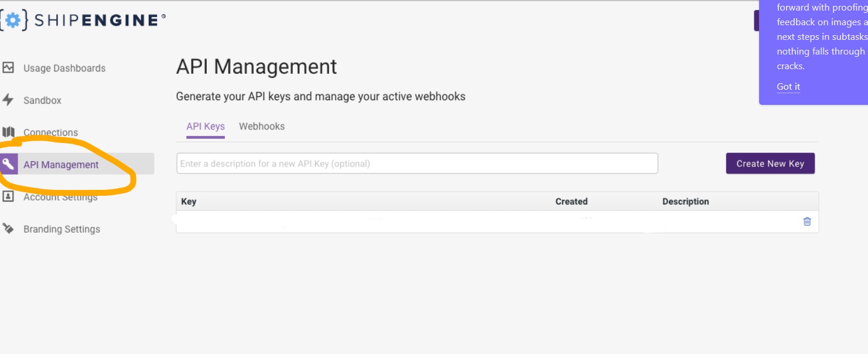Focus the new API Key description field
The height and width of the screenshot is (354, 868).
point(417,164)
